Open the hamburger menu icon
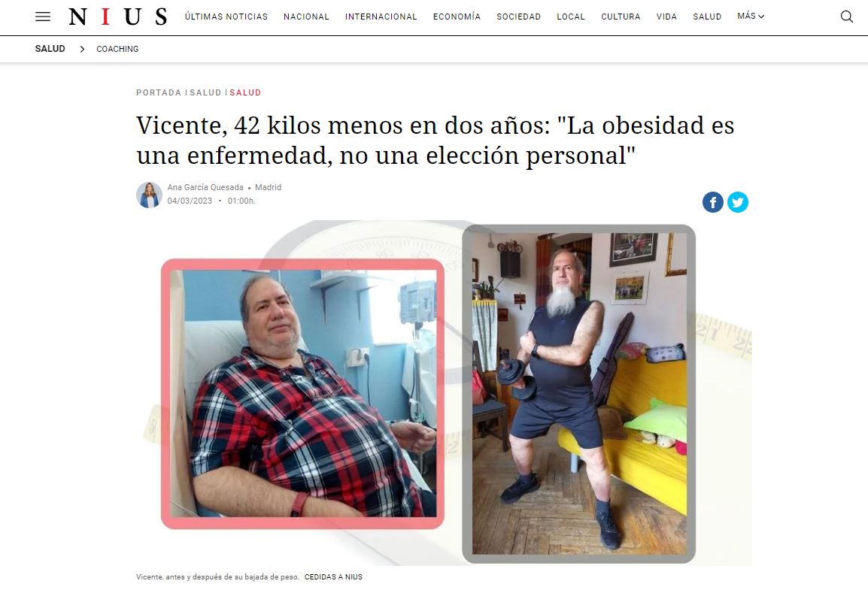Image resolution: width=868 pixels, height=599 pixels. click(x=43, y=17)
